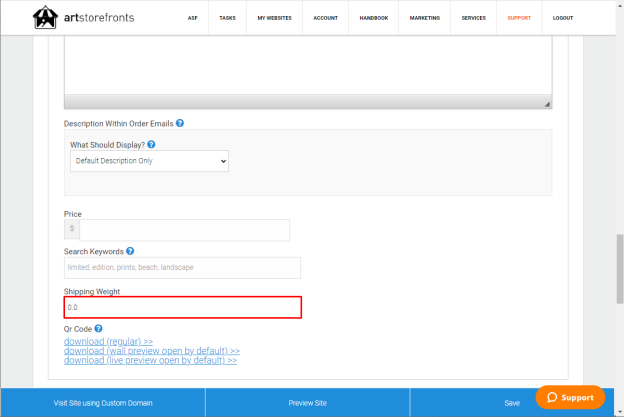Image resolution: width=624 pixels, height=417 pixels.
Task: Open the ACCOUNT menu
Action: point(326,18)
